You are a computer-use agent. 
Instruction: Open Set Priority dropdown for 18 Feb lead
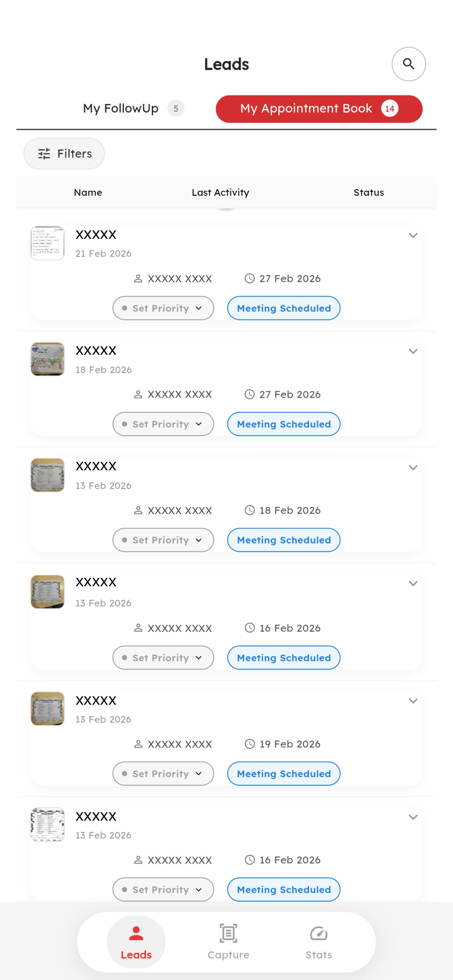[163, 424]
